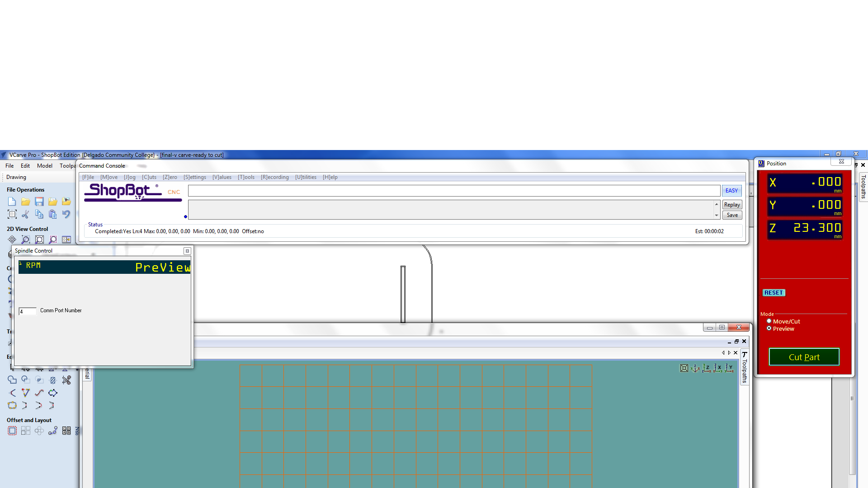Open the Nesting ABCD layout tool
This screenshot has height=488, width=868.
66,431
